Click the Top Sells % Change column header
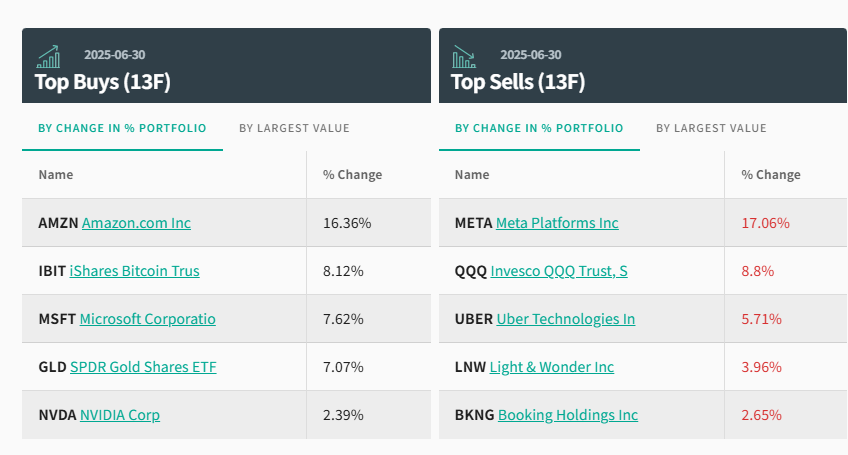 (x=770, y=175)
